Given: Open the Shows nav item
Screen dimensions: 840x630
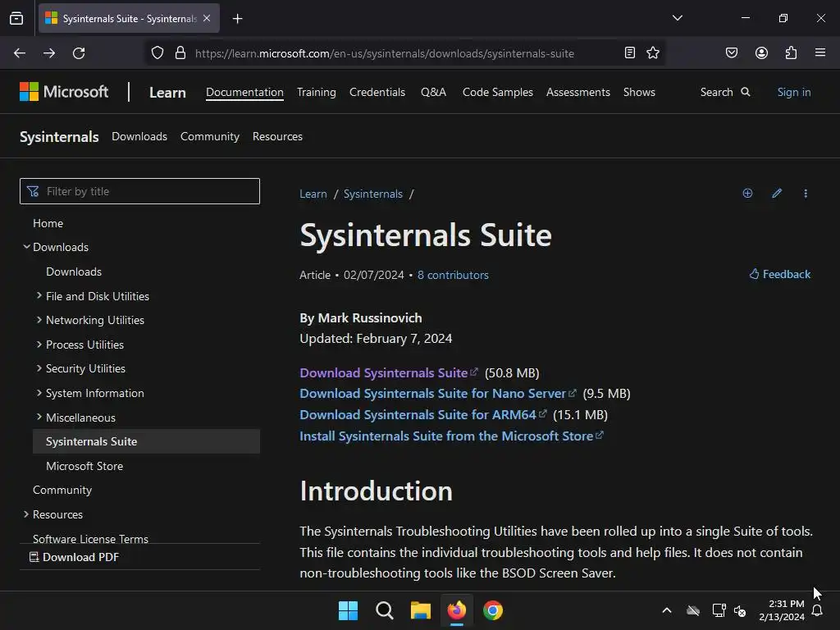Looking at the screenshot, I should (639, 92).
